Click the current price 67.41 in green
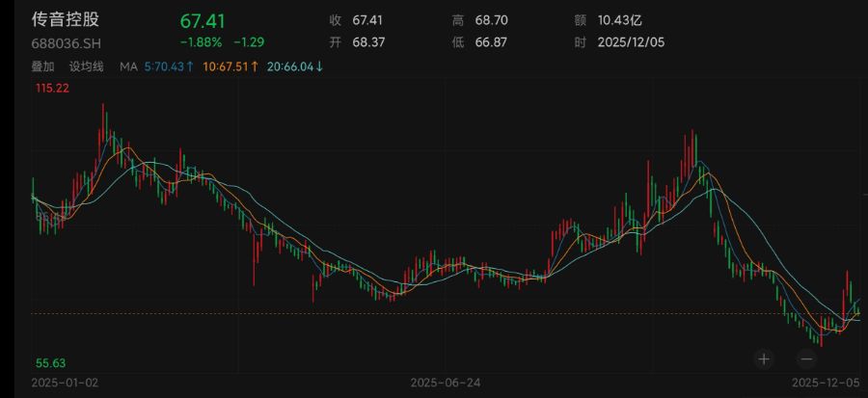Screen dimensions: 868x398 [x=203, y=20]
